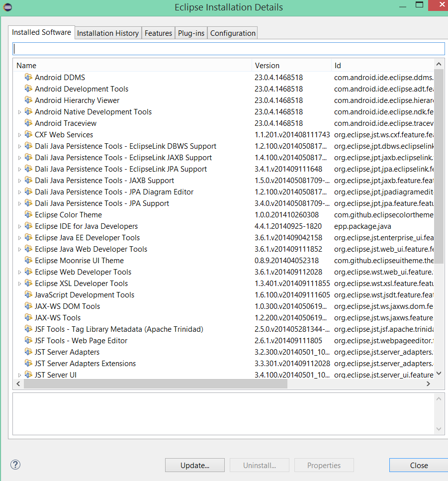Image resolution: width=448 pixels, height=481 pixels.
Task: Open the Installation History tab
Action: [108, 33]
